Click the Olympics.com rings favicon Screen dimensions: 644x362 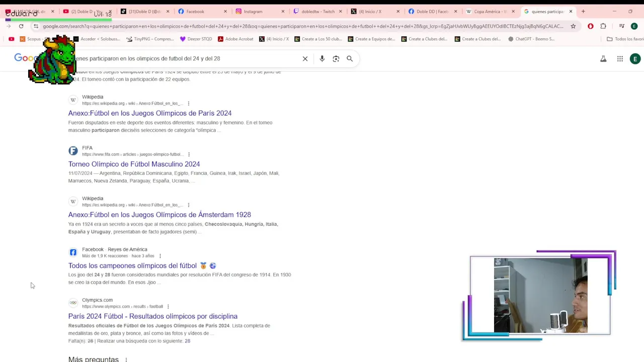[x=73, y=303]
